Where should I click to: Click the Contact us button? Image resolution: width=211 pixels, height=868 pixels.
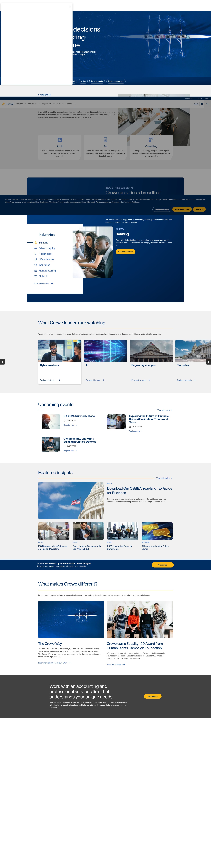(x=153, y=696)
